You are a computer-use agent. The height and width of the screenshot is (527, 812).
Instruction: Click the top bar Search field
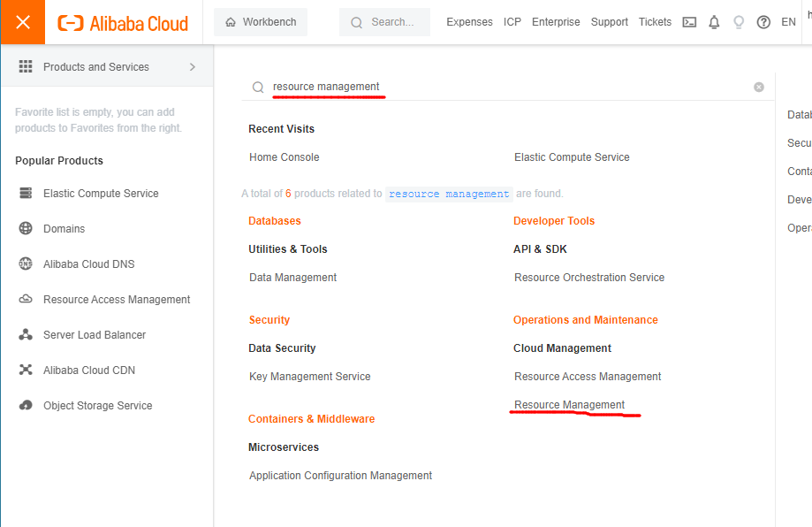384,22
